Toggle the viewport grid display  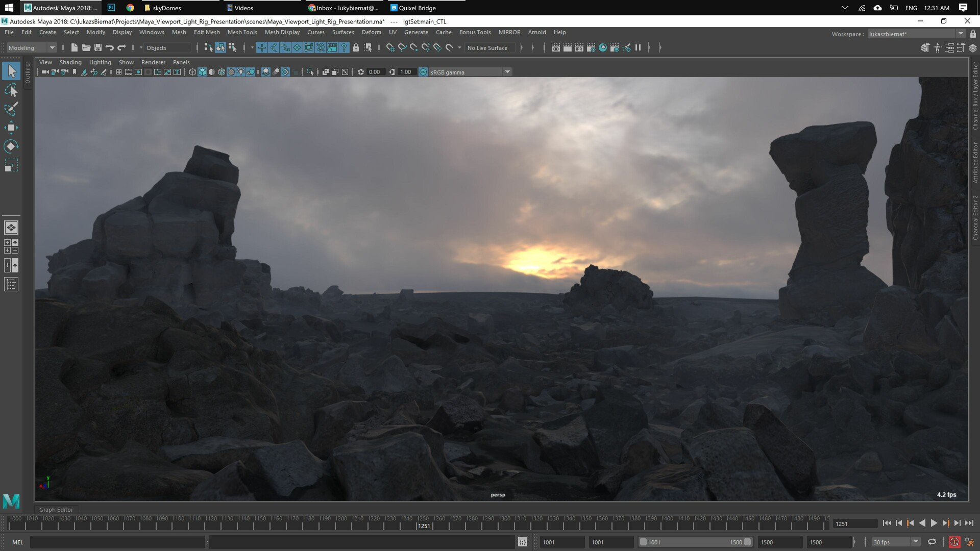coord(119,72)
